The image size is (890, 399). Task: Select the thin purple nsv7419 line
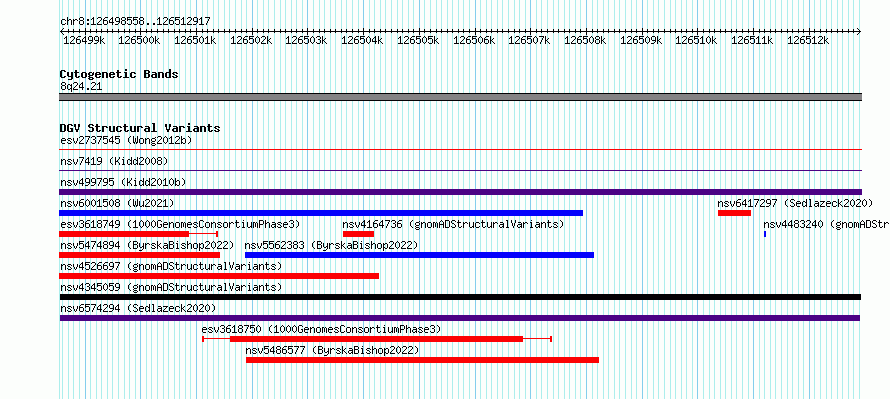pos(460,171)
